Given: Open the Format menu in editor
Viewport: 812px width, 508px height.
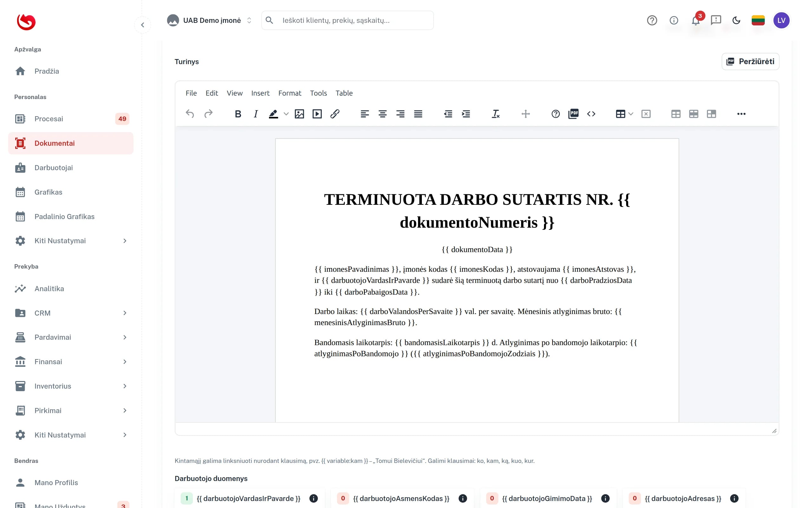Looking at the screenshot, I should pyautogui.click(x=290, y=93).
